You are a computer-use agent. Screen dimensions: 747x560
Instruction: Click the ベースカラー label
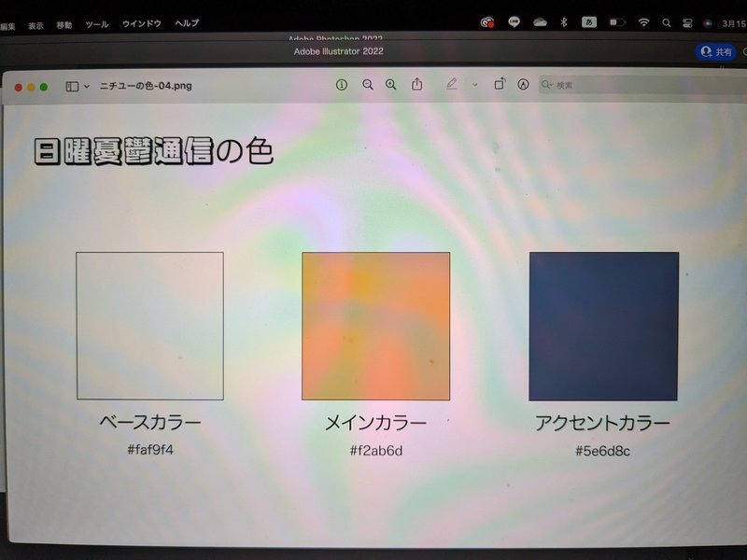[150, 422]
